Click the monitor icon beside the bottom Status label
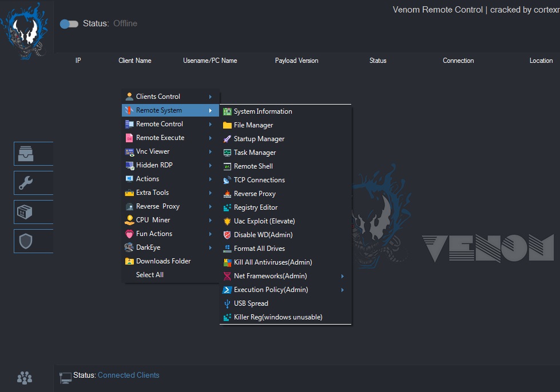Viewport: 560px width, 392px height. click(x=65, y=378)
